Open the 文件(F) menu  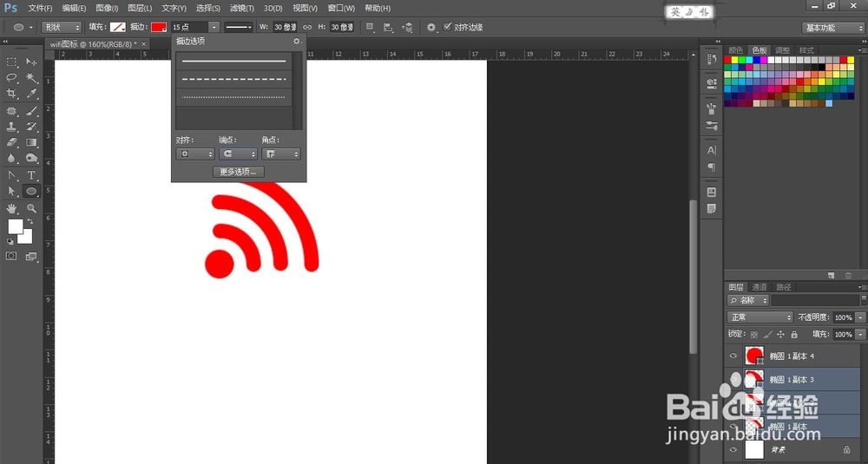point(40,9)
